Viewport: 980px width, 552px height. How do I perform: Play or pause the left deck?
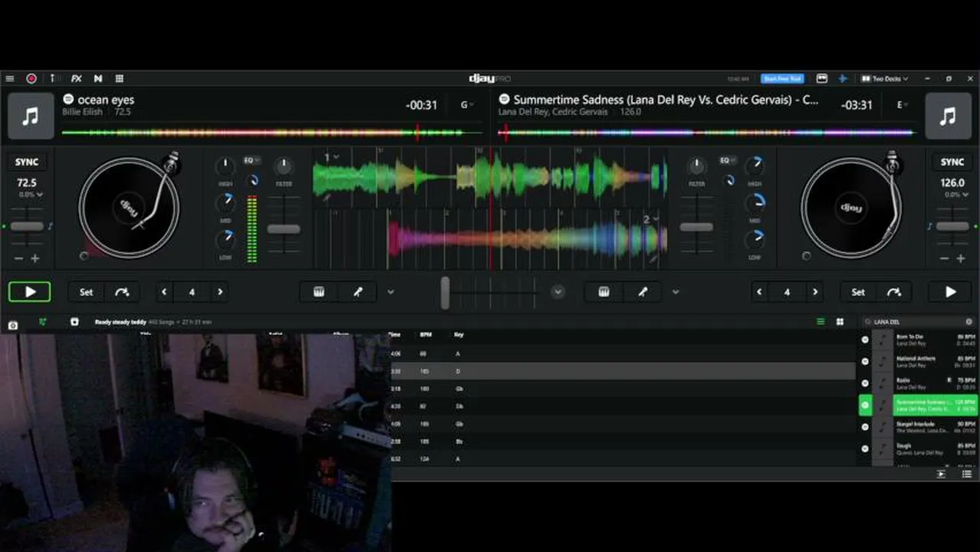click(30, 292)
